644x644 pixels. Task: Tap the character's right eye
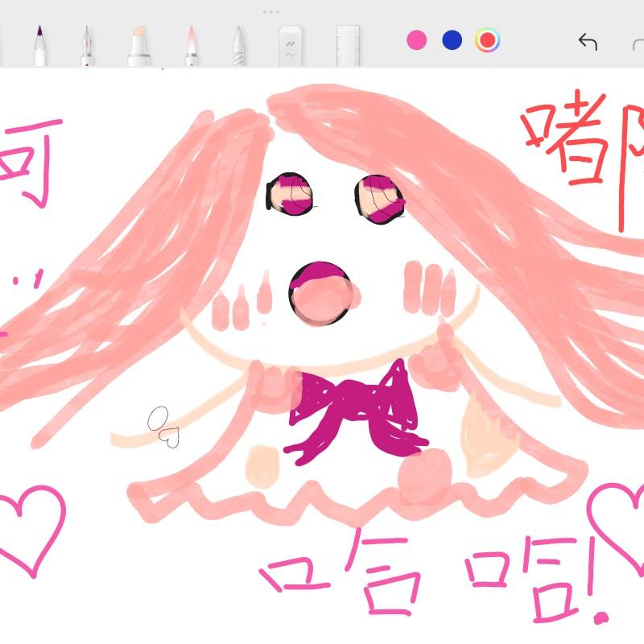(379, 197)
